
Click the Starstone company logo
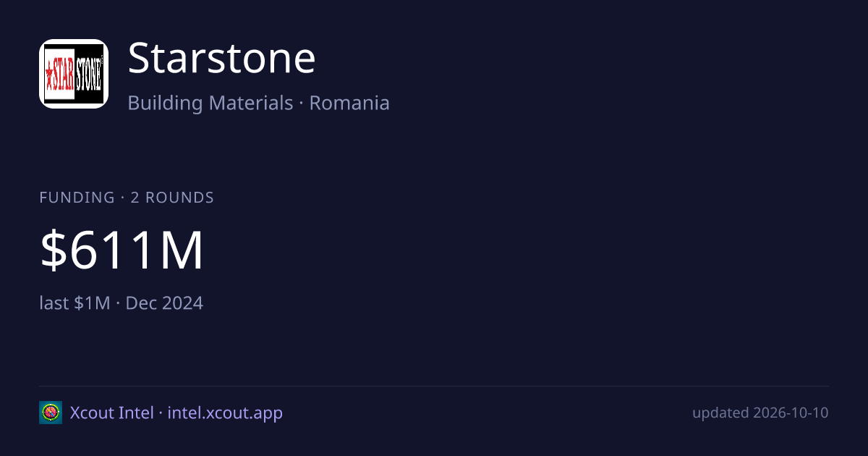74,74
